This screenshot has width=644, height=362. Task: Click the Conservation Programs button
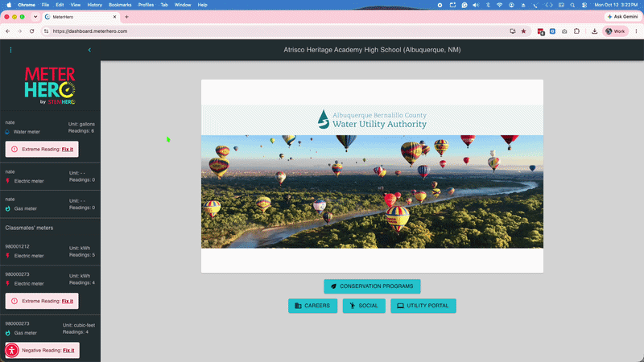click(x=372, y=286)
